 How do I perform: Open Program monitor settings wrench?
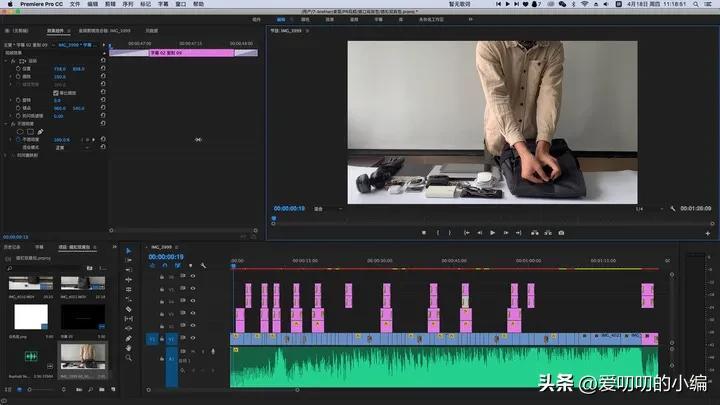pyautogui.click(x=673, y=208)
